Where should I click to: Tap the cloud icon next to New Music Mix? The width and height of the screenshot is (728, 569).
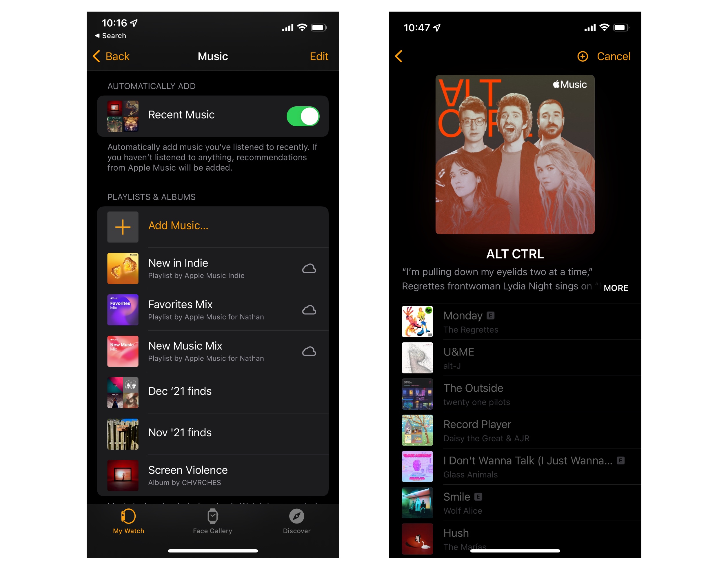pos(309,351)
